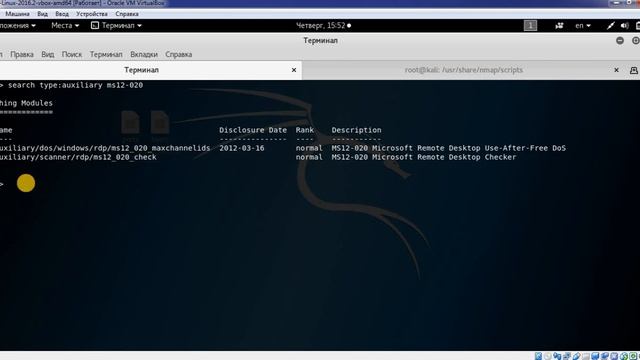
Task: Click the terminal icon beside Терминал in top bar
Action: 95,26
